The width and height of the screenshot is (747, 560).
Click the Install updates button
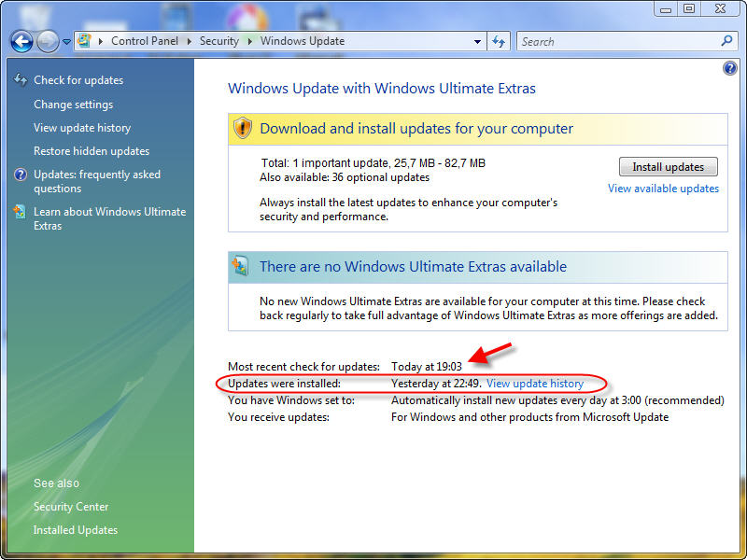click(x=668, y=167)
